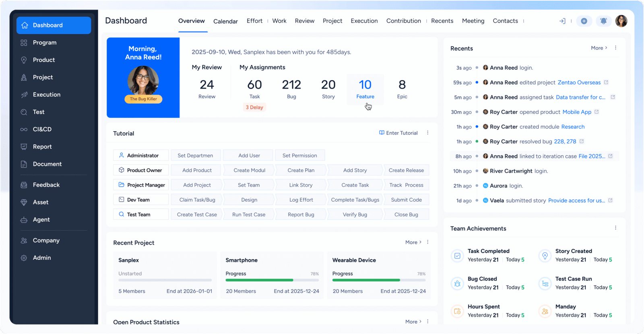
Task: Open the Tutorial panel options menu
Action: pos(427,133)
